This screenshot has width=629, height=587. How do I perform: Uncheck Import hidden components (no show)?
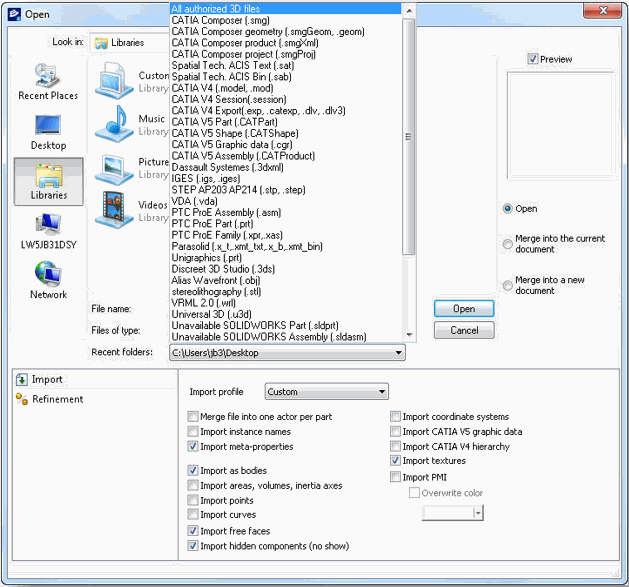pos(193,546)
